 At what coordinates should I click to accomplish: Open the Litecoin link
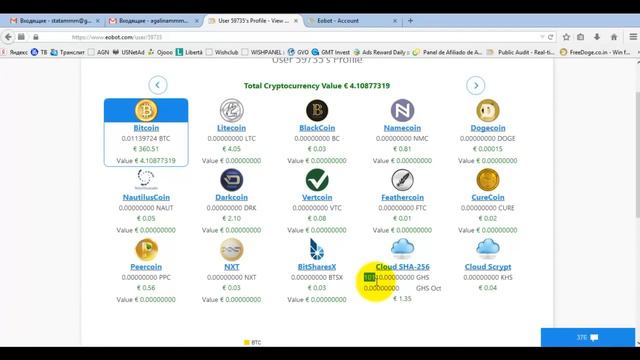coord(231,128)
